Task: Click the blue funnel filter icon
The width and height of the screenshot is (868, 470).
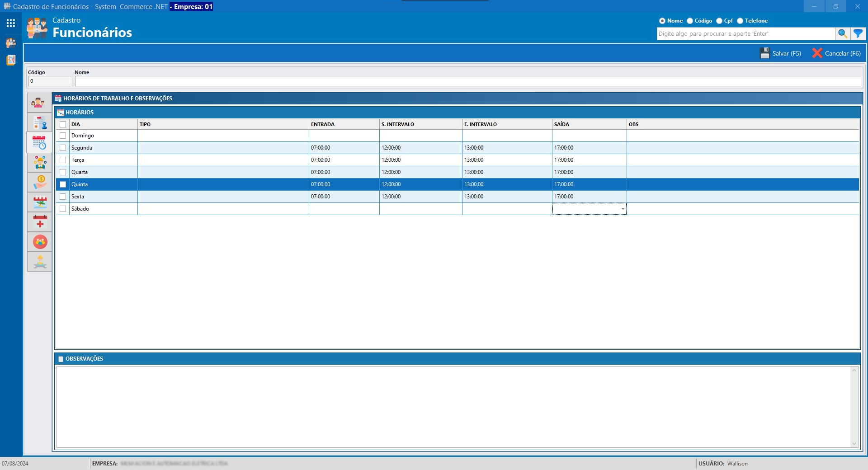Action: pos(858,33)
